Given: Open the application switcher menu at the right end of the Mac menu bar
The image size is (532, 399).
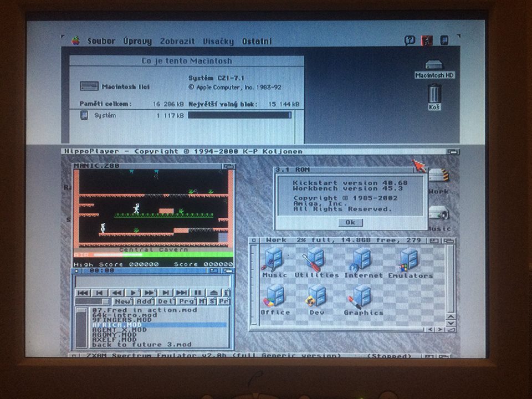Looking at the screenshot, I should tap(444, 40).
